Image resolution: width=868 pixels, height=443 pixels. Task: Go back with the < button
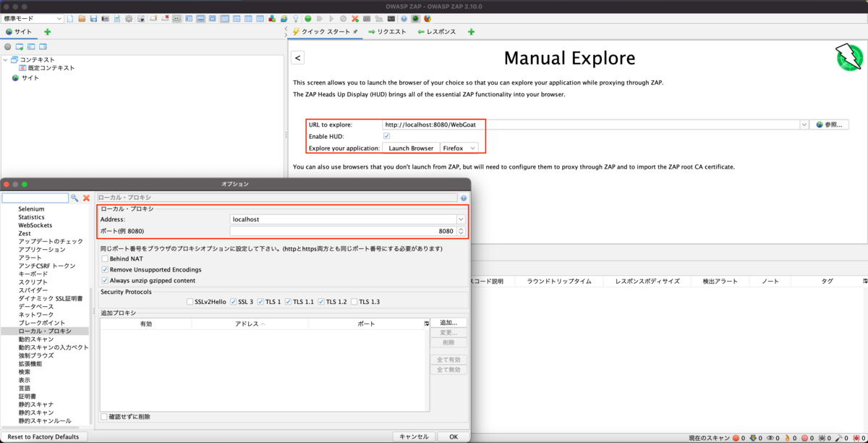(298, 58)
